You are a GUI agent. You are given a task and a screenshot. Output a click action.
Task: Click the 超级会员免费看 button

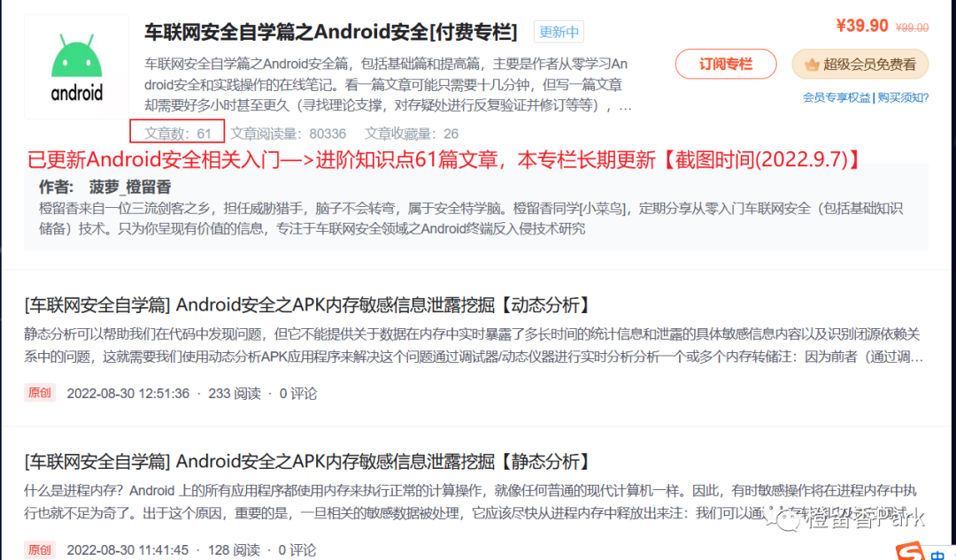860,65
